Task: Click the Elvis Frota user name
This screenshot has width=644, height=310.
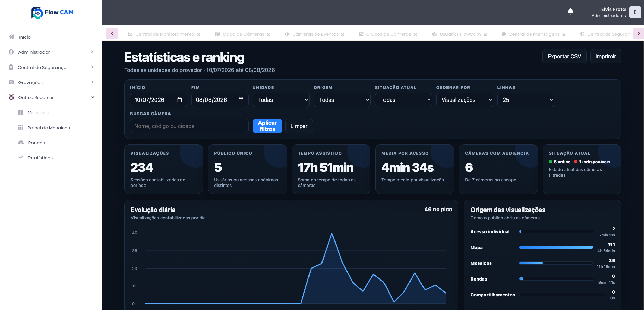Action: point(613,9)
